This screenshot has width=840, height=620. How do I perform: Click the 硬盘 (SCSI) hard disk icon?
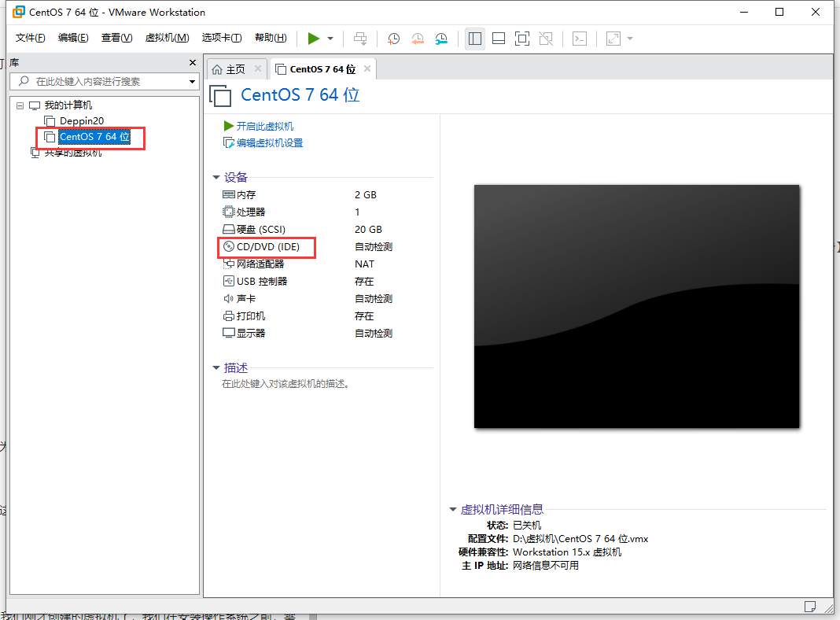(229, 229)
